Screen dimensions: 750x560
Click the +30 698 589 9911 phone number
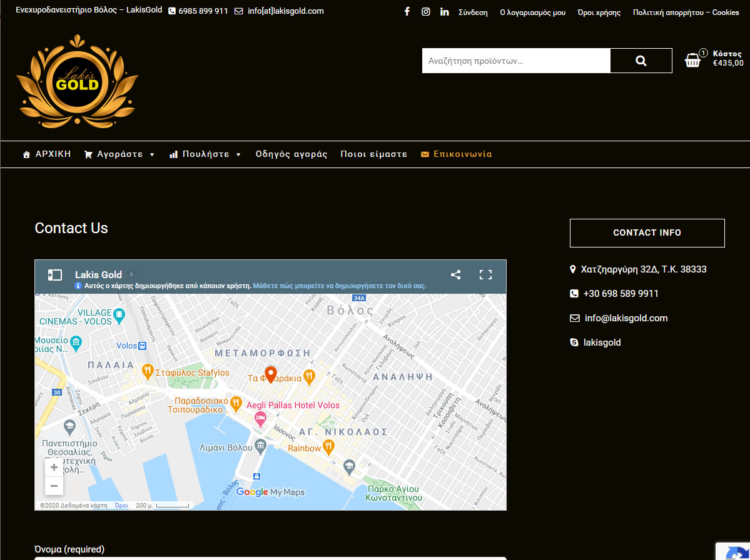(x=621, y=293)
